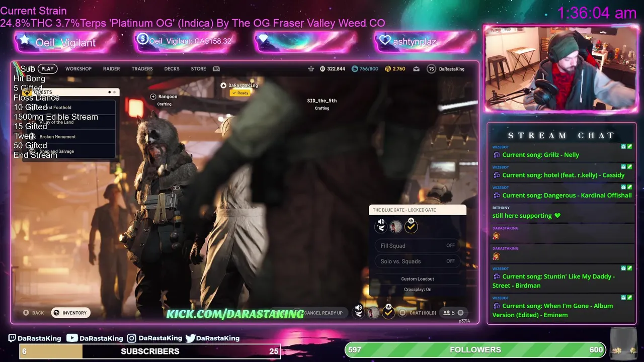Screen dimensions: 644x362
Task: Click THE BLUE GATE - LOCKED GATE header
Action: (418, 210)
